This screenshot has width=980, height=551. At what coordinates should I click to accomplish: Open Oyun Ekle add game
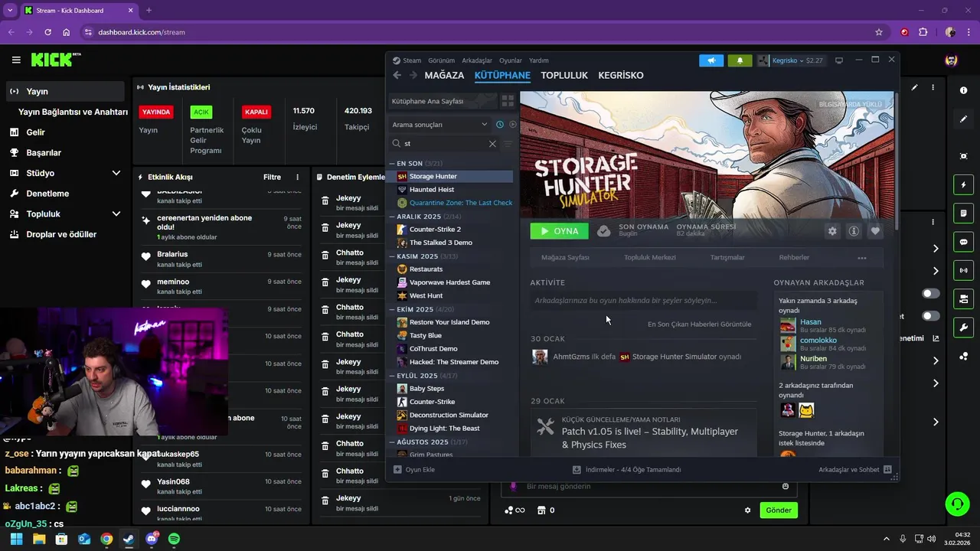414,469
